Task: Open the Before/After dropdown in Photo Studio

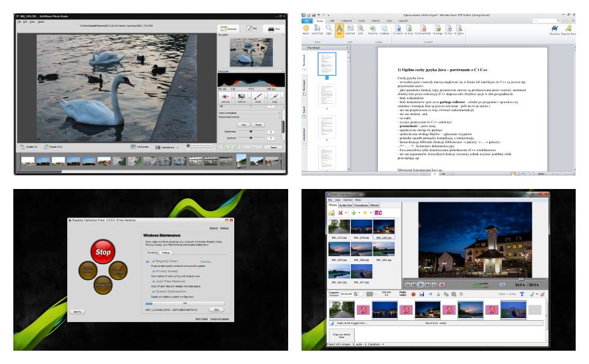Action: pos(177,147)
